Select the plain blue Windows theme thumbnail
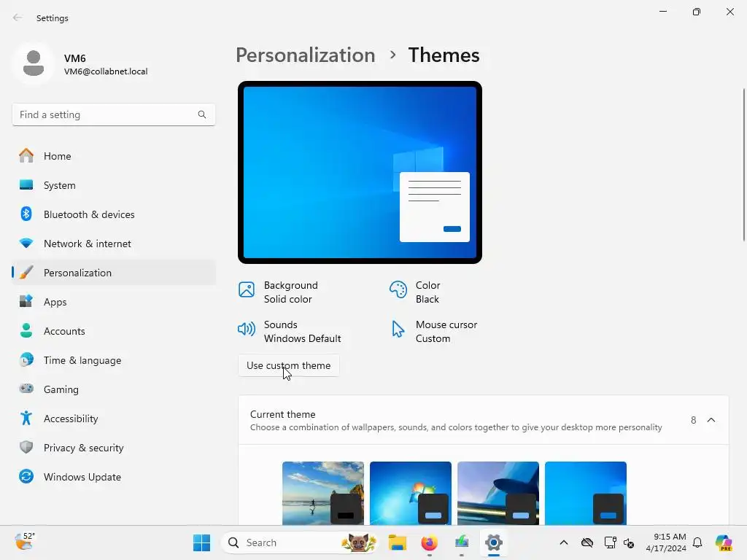Screen dimensions: 747x560 click(586, 493)
